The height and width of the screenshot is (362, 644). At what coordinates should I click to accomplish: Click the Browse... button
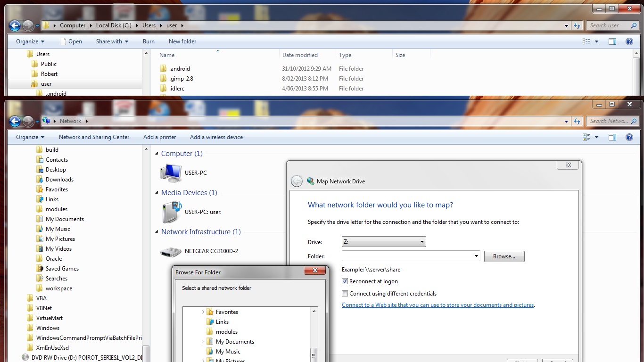pyautogui.click(x=504, y=256)
